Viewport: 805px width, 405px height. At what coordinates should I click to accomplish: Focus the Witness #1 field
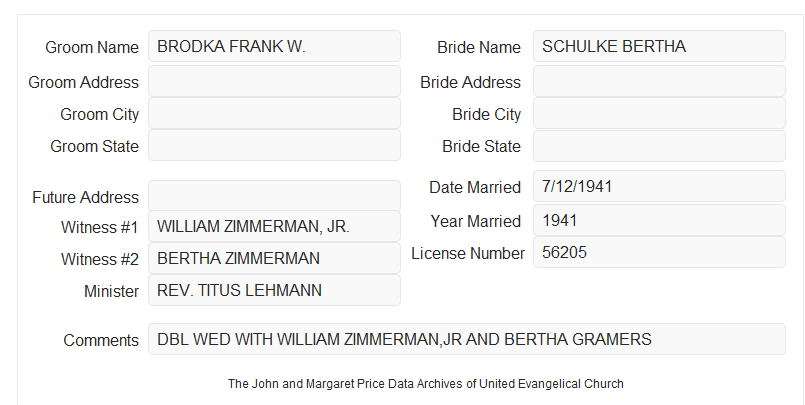(x=274, y=226)
